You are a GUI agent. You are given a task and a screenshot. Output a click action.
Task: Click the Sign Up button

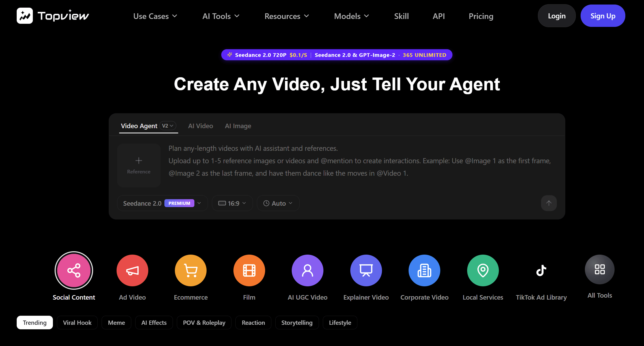coord(603,16)
